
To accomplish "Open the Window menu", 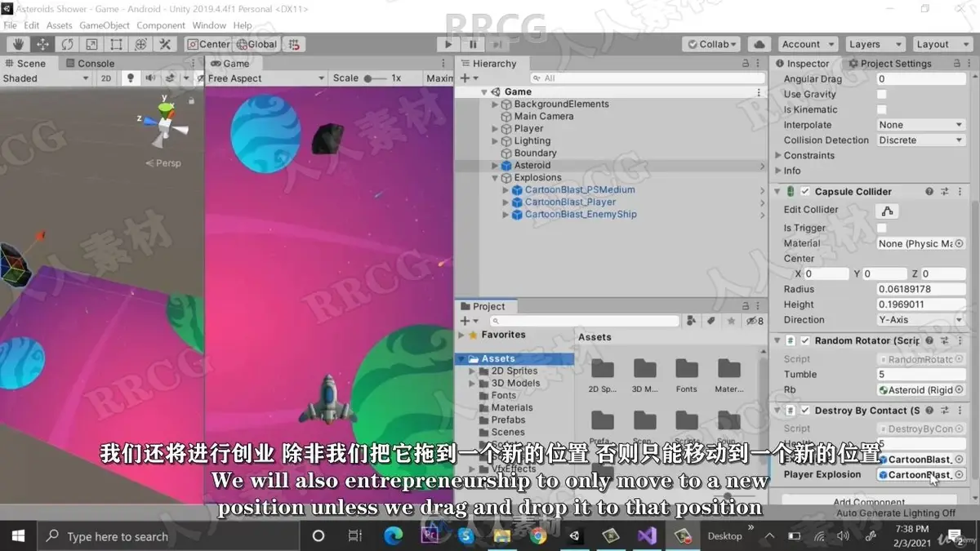I will (x=210, y=25).
